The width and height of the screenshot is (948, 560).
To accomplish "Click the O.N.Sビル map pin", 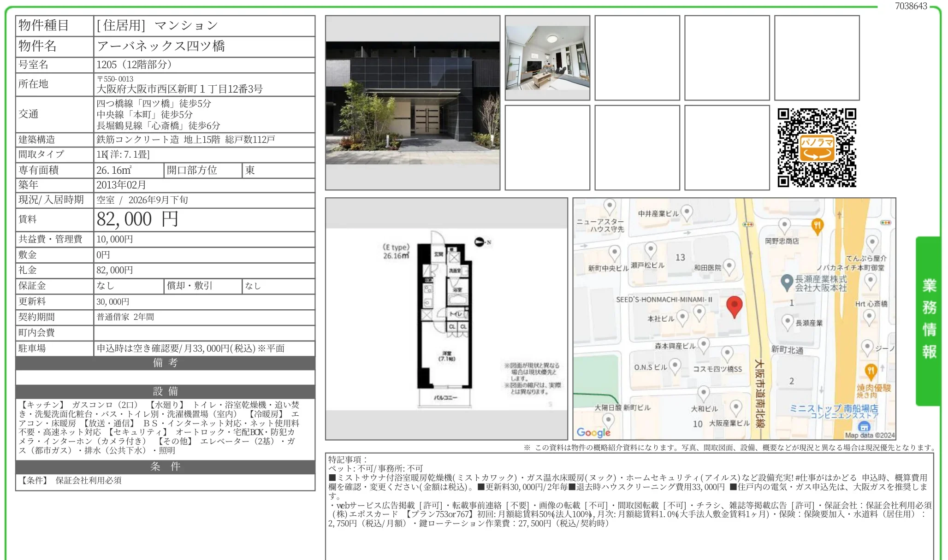I will (x=675, y=367).
